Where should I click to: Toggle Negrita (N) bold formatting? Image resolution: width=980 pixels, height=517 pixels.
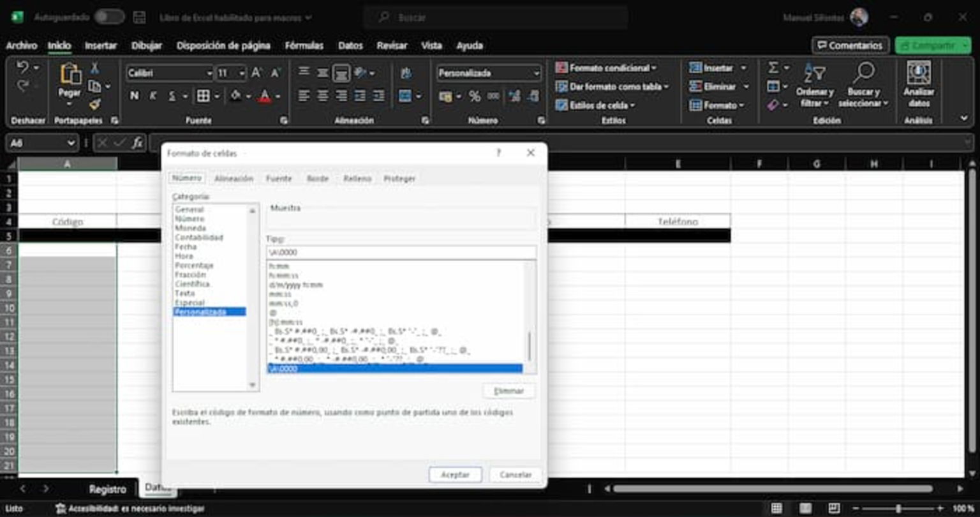[x=134, y=96]
